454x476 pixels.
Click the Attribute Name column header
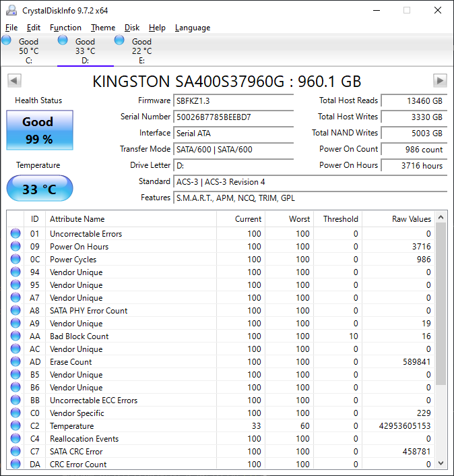click(131, 219)
